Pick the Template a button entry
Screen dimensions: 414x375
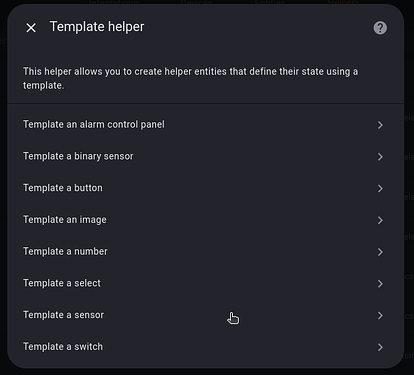[205, 188]
